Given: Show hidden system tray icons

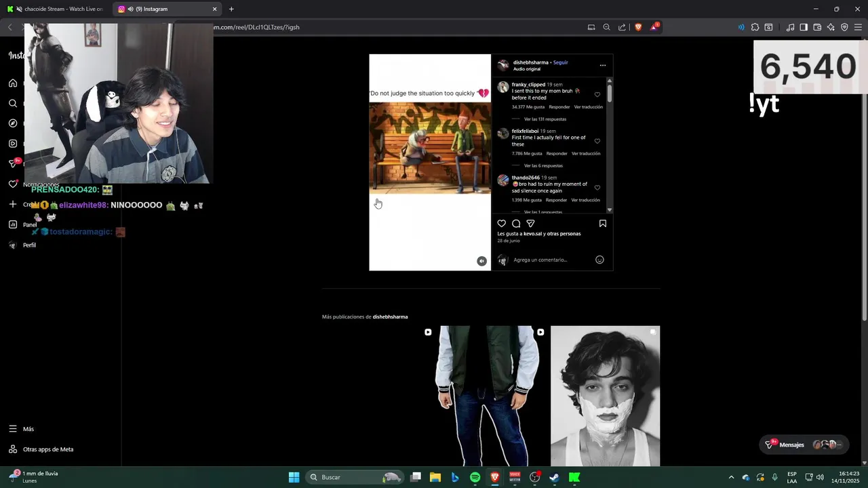Looking at the screenshot, I should point(731,477).
